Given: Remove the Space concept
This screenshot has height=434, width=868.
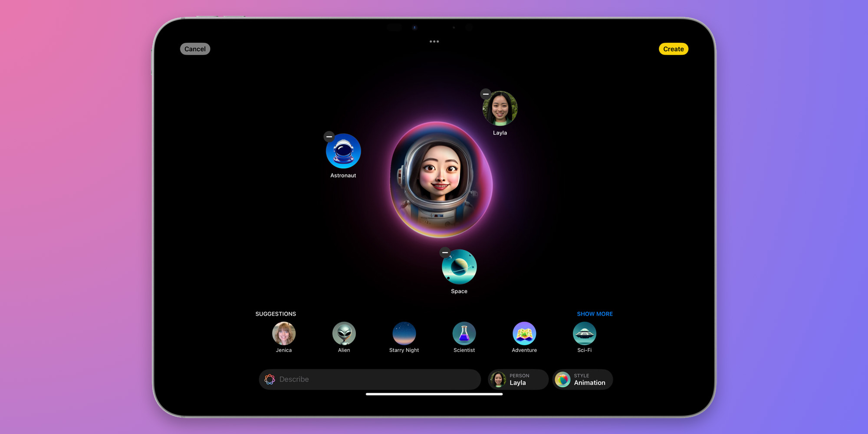Looking at the screenshot, I should click(x=445, y=253).
